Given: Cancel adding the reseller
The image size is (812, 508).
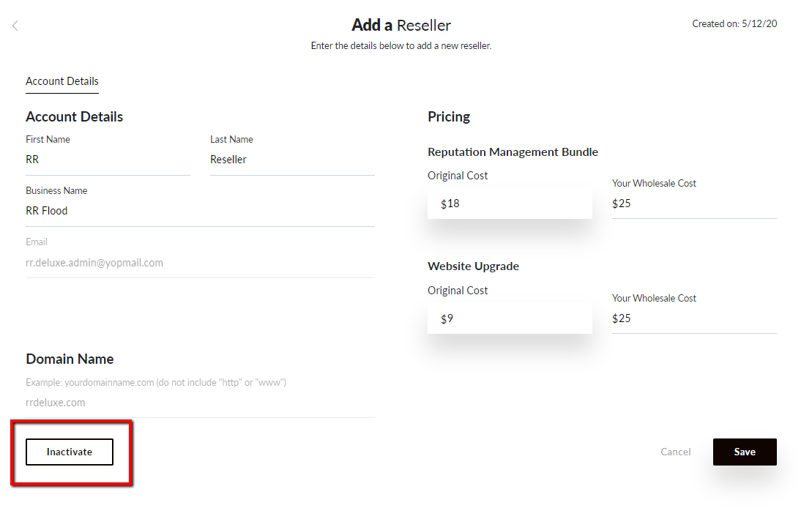Looking at the screenshot, I should [x=675, y=452].
